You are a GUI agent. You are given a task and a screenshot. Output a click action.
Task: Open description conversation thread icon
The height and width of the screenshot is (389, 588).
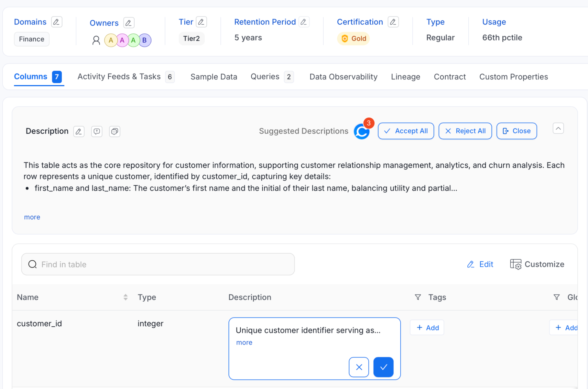click(x=114, y=131)
